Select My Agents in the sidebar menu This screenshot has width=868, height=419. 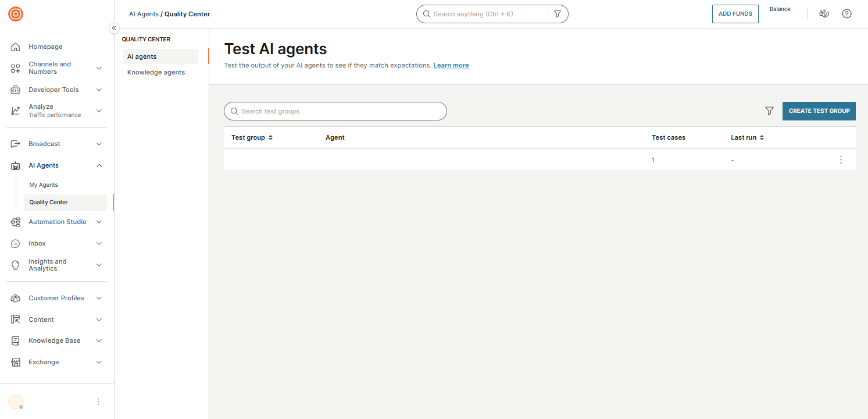click(x=43, y=184)
